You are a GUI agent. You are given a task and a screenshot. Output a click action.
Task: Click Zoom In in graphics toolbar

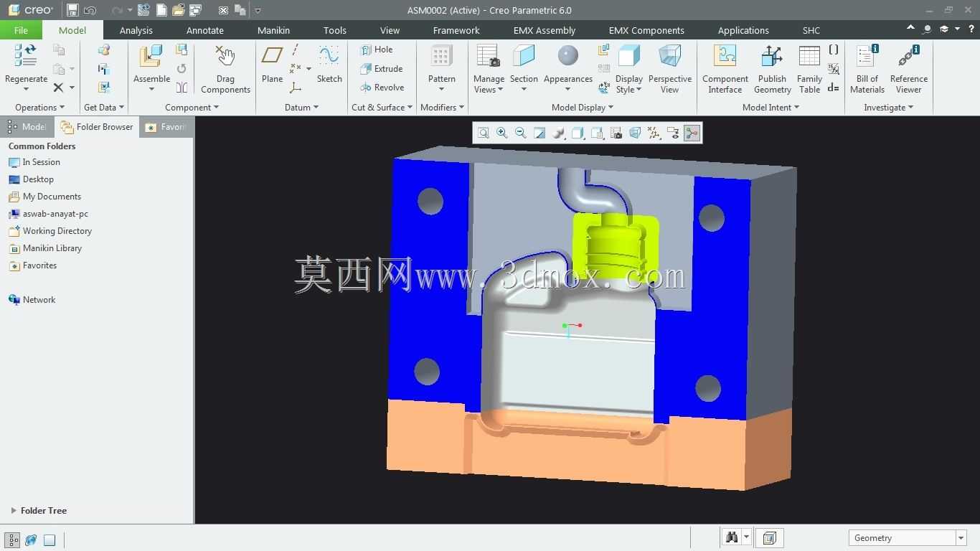[x=502, y=133]
